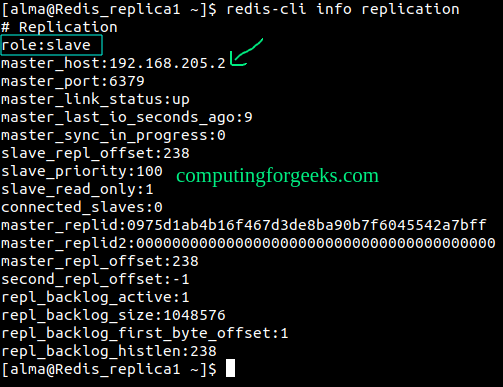This screenshot has height=387, width=503.
Task: Click the green arrow annotation
Action: (246, 52)
